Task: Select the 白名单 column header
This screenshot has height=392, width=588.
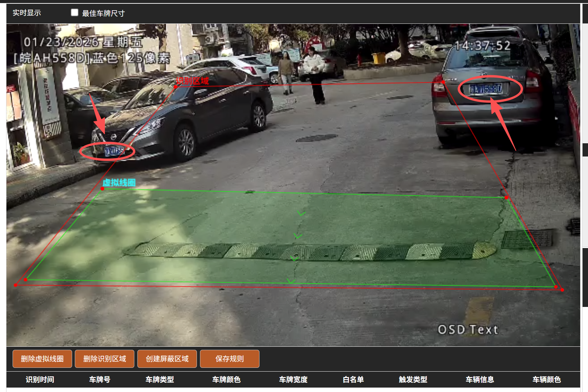Action: coord(353,379)
